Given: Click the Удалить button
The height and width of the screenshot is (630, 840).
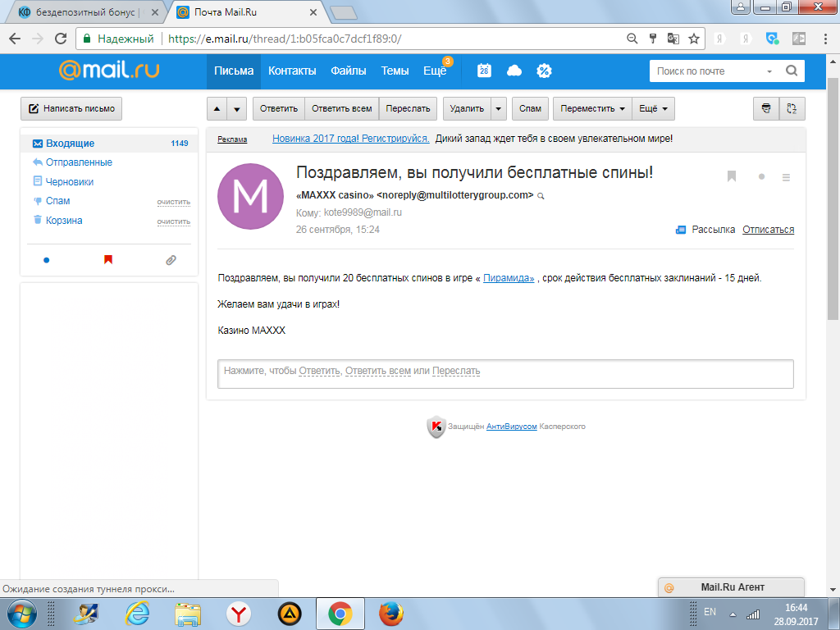Looking at the screenshot, I should tap(467, 108).
